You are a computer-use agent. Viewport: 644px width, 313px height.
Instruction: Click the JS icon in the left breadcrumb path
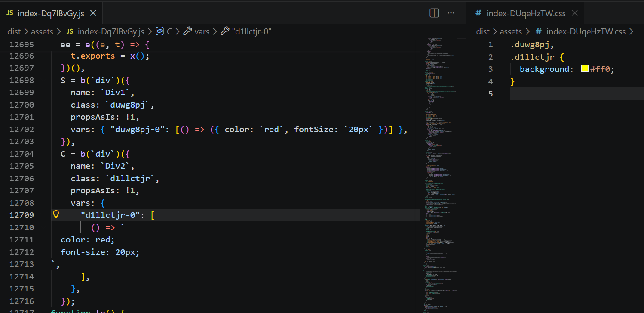point(70,31)
